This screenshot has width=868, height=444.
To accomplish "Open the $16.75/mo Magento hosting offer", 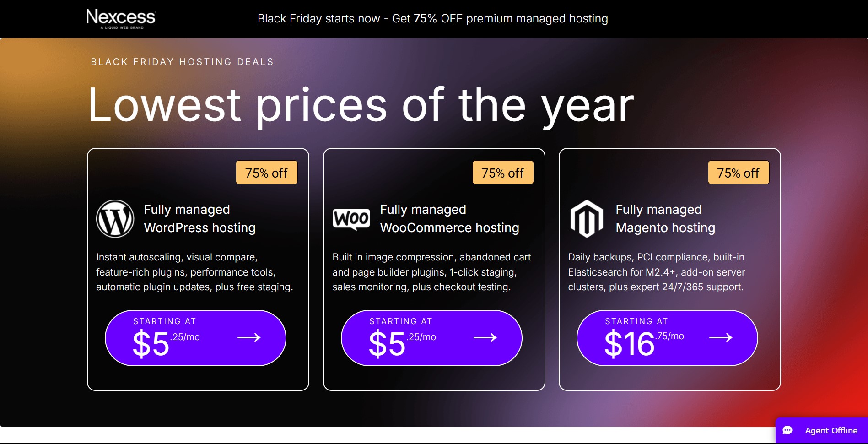I will click(x=667, y=338).
